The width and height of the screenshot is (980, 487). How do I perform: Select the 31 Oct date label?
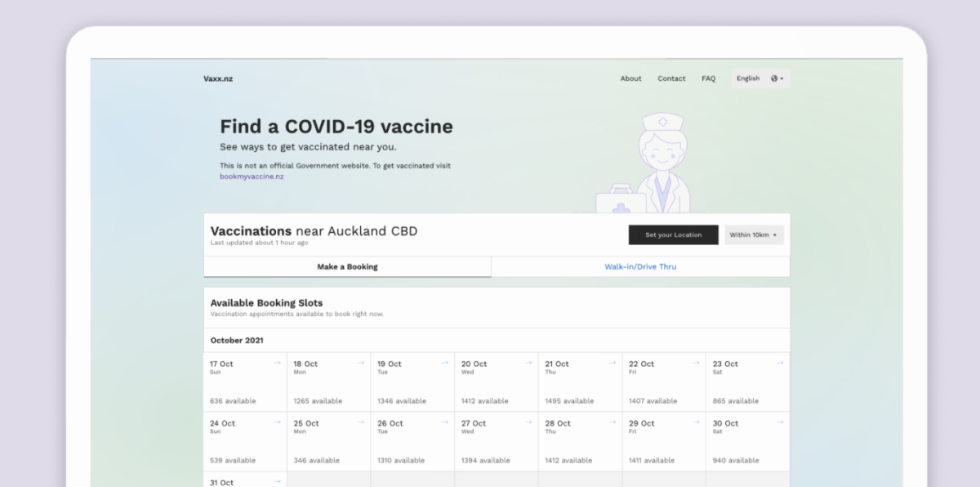221,482
